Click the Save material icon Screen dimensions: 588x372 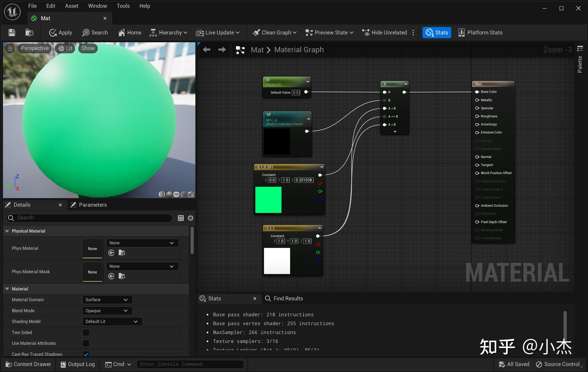pyautogui.click(x=12, y=33)
